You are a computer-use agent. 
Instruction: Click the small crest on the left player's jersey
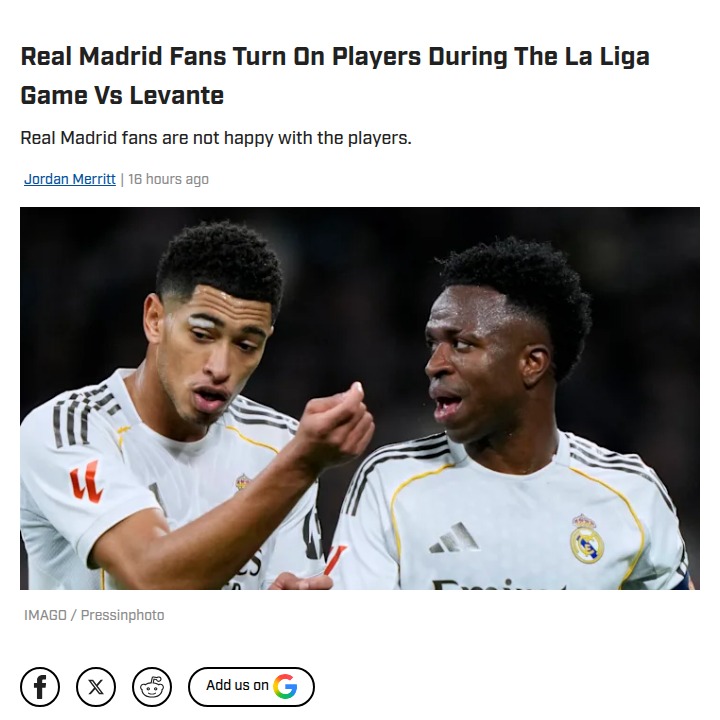tap(242, 482)
